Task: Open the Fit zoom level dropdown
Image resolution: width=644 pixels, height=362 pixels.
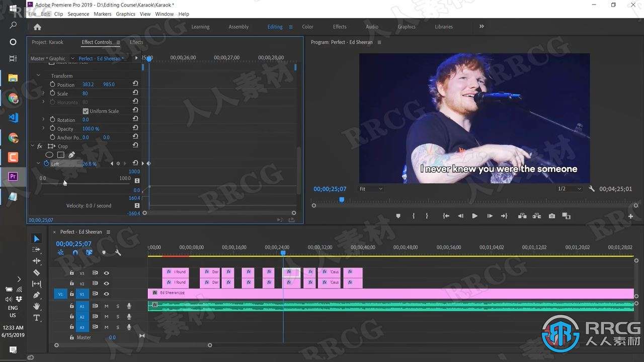Action: tap(371, 189)
